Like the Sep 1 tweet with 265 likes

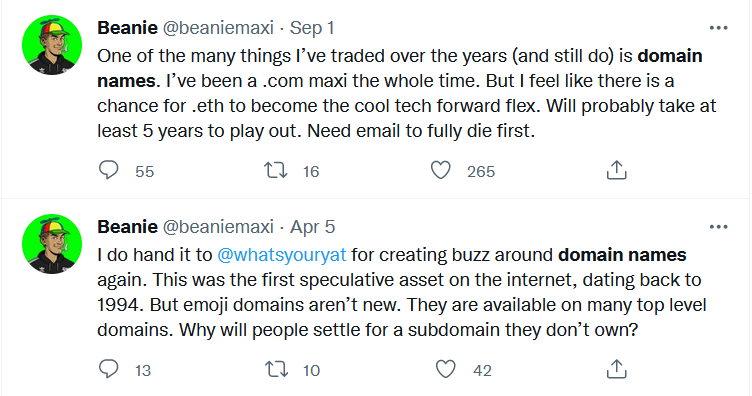[441, 170]
